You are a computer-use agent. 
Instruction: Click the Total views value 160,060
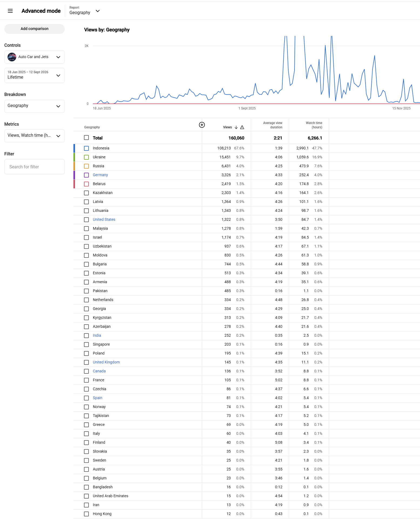[236, 138]
